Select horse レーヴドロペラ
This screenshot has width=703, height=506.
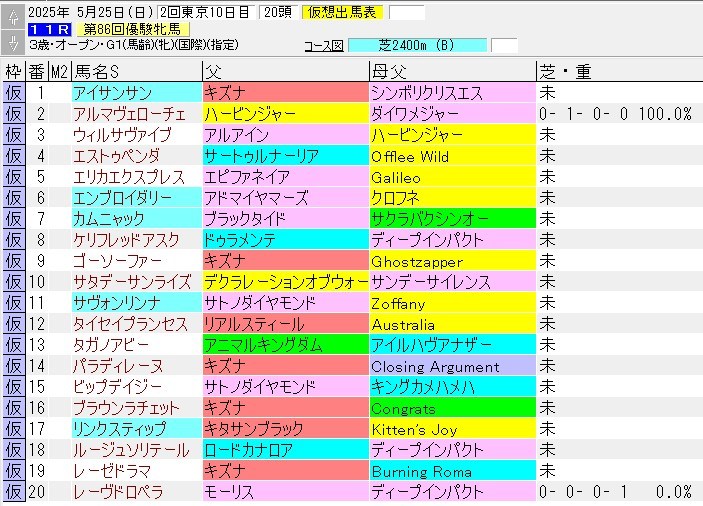coord(137,492)
